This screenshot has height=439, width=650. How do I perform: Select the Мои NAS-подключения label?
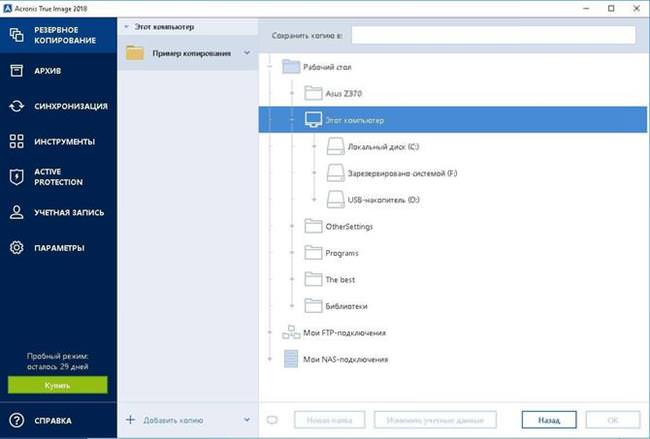click(346, 359)
